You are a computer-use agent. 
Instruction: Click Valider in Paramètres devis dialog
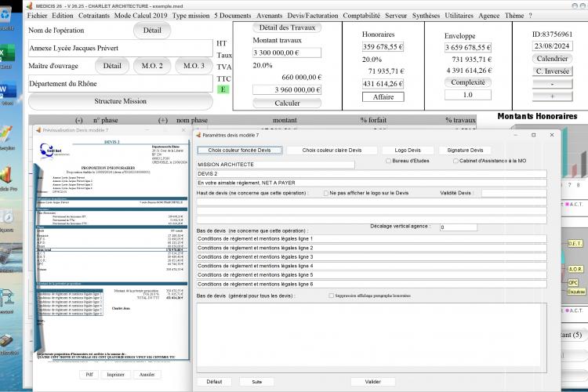[372, 382]
